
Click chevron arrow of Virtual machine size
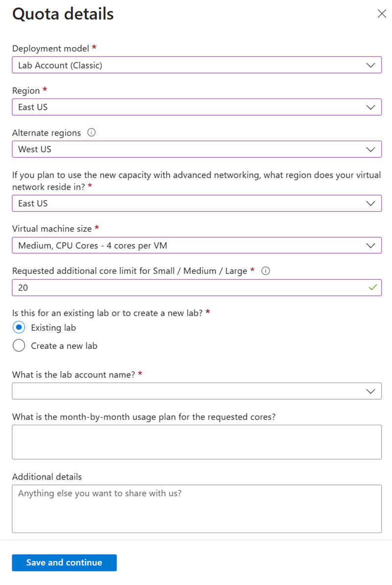pos(370,245)
